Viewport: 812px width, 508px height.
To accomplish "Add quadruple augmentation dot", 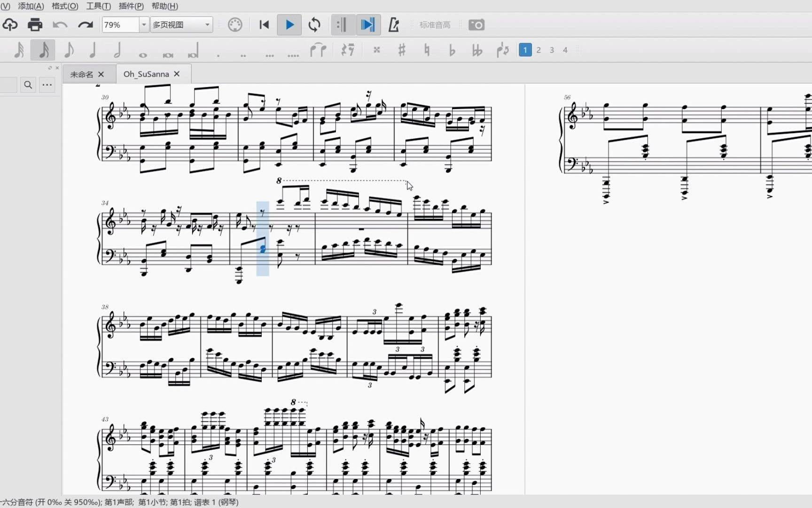I will (293, 55).
